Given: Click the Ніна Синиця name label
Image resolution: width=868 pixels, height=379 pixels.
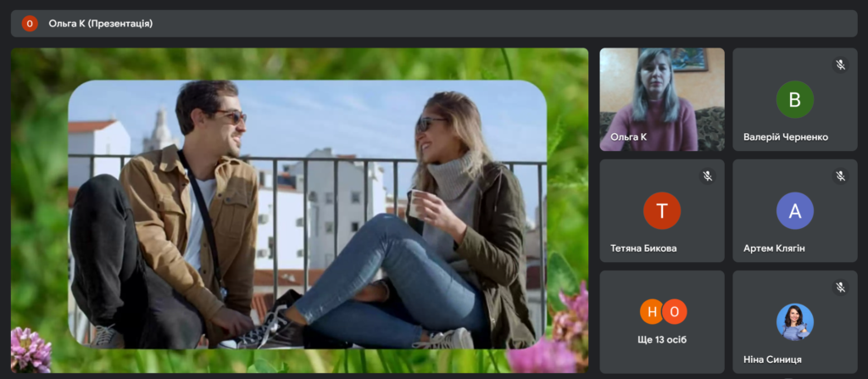Looking at the screenshot, I should [772, 359].
